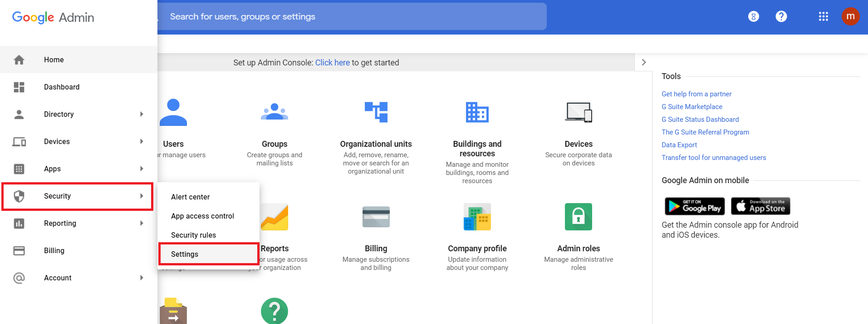The width and height of the screenshot is (868, 324).
Task: Open the Organizational units icon
Action: [376, 112]
